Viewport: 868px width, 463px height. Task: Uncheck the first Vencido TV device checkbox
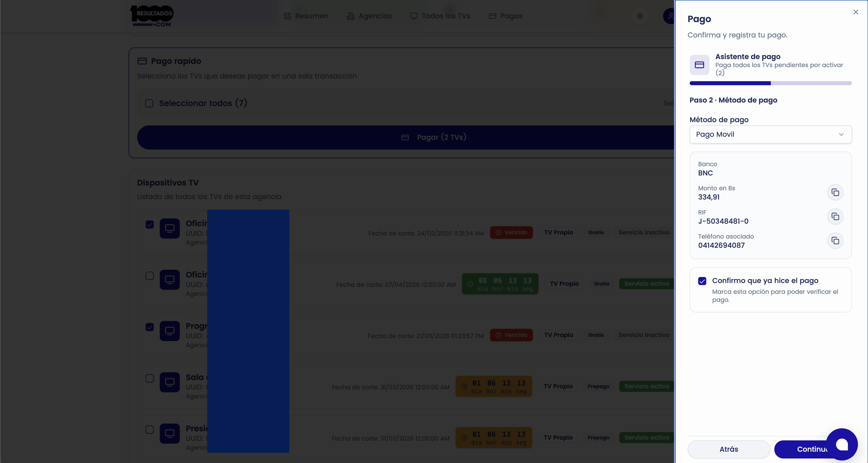point(150,224)
